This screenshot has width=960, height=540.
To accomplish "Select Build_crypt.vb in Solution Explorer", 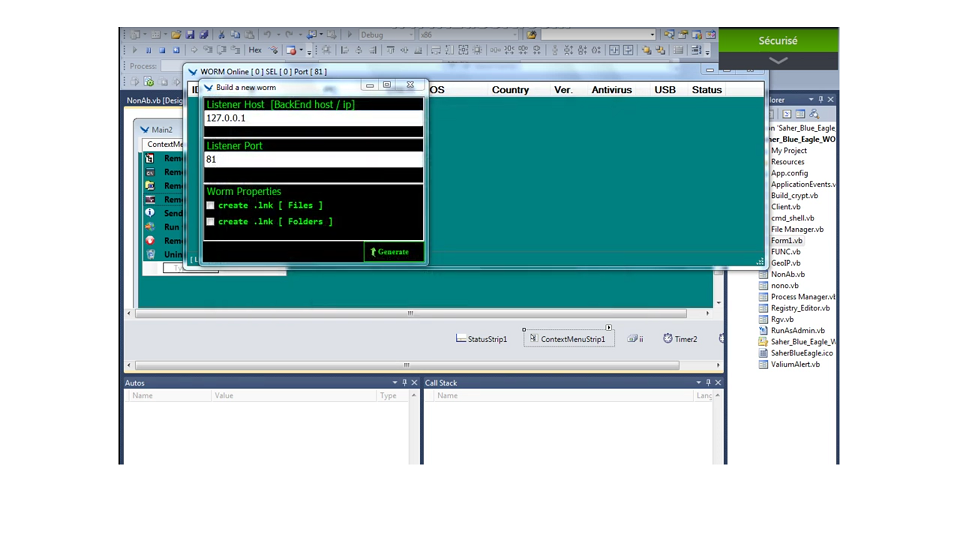I will (x=794, y=195).
